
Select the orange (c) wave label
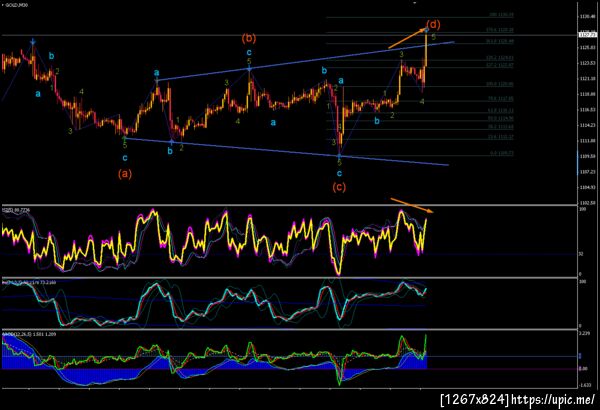[339, 187]
